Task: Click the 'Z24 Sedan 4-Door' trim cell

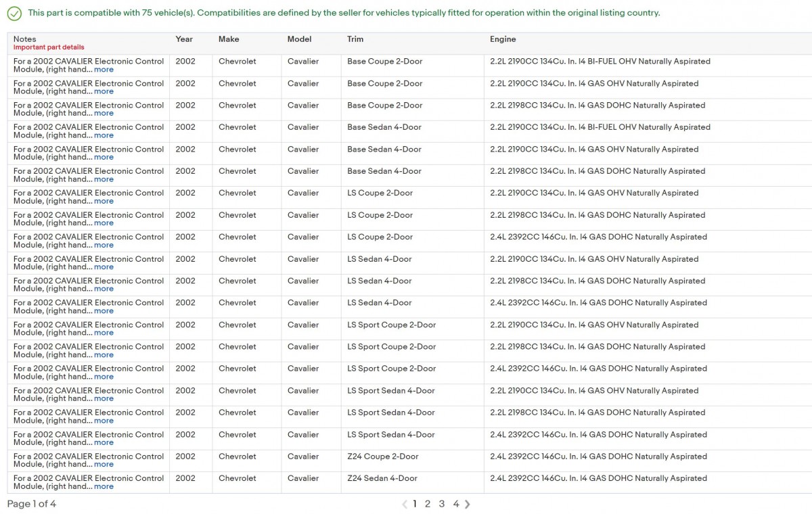Action: [x=382, y=478]
